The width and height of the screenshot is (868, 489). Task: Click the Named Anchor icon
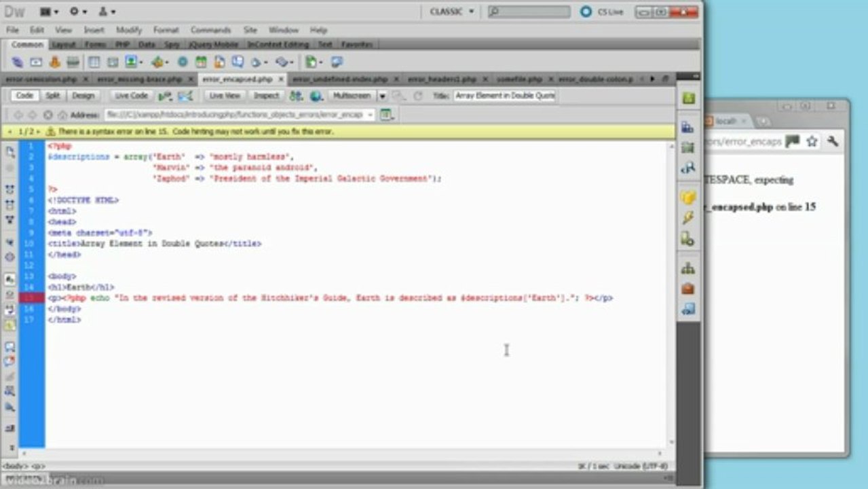click(x=54, y=62)
